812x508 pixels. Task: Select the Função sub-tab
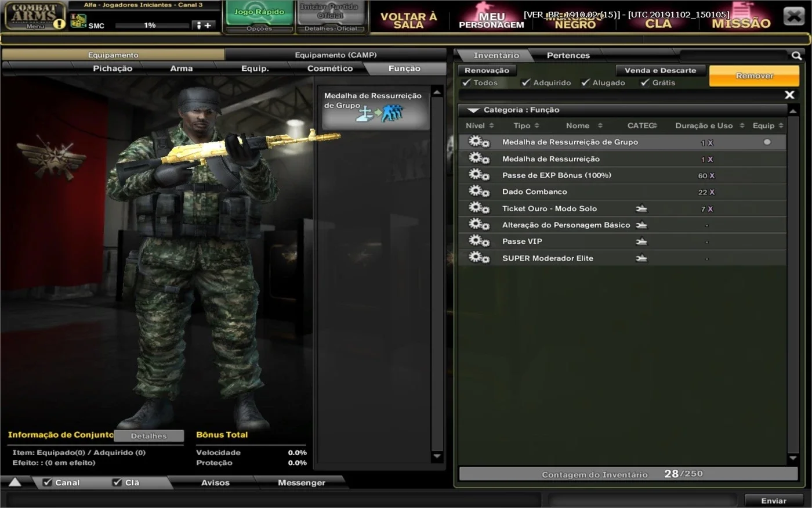tap(404, 69)
